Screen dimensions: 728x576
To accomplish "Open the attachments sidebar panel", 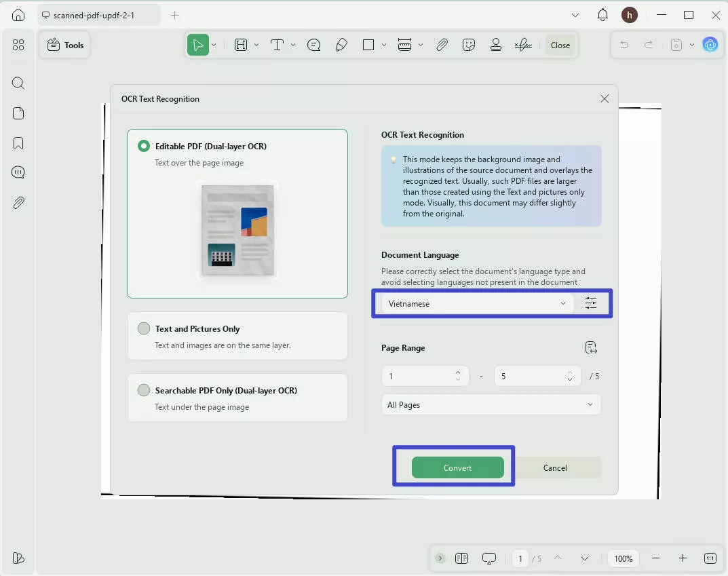I will tap(18, 203).
